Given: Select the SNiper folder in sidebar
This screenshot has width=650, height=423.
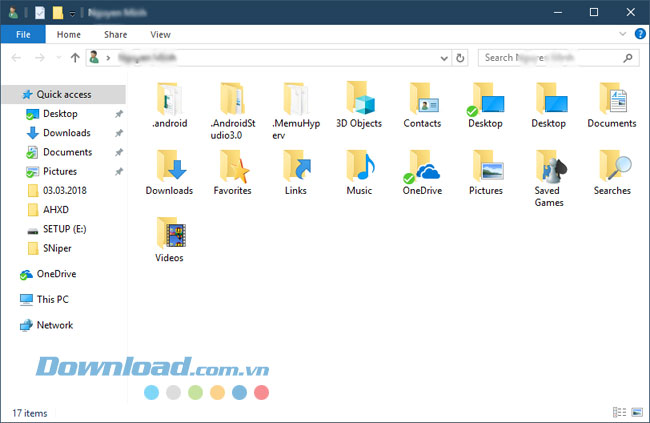Looking at the screenshot, I should (x=57, y=248).
